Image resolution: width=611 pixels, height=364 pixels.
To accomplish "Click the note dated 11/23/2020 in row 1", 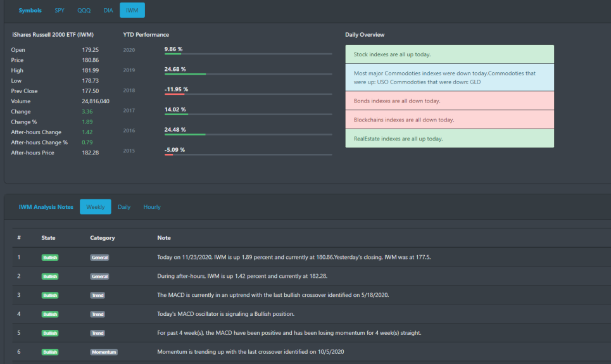I will (x=294, y=257).
